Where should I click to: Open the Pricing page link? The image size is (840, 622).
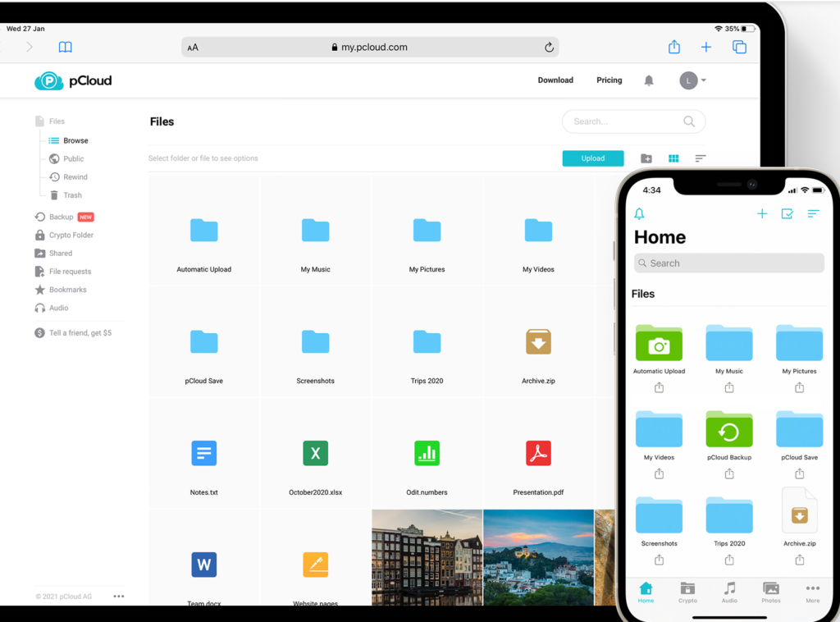[x=609, y=80]
